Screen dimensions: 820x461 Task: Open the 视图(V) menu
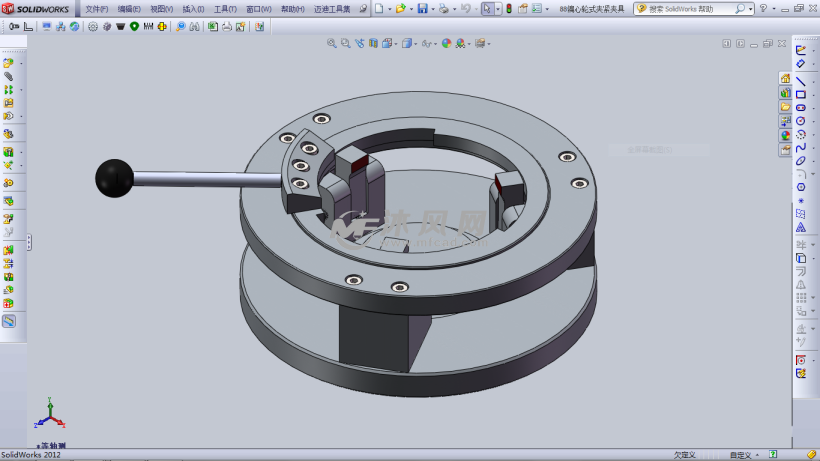pyautogui.click(x=162, y=9)
